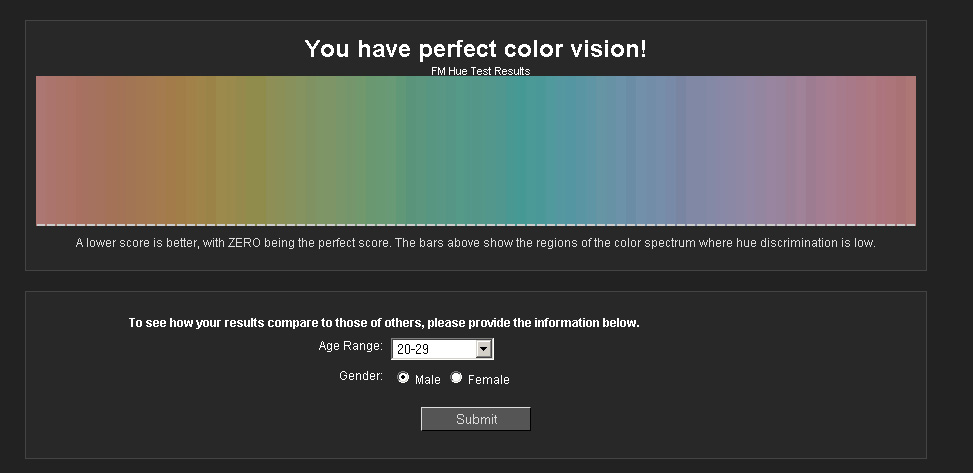Click the "Male" label text

click(427, 380)
